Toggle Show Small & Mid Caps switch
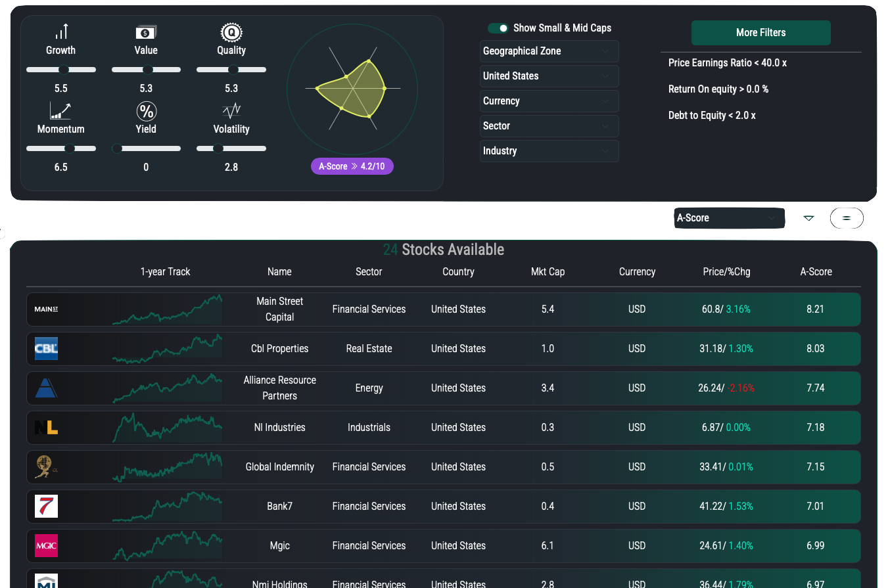 point(498,28)
